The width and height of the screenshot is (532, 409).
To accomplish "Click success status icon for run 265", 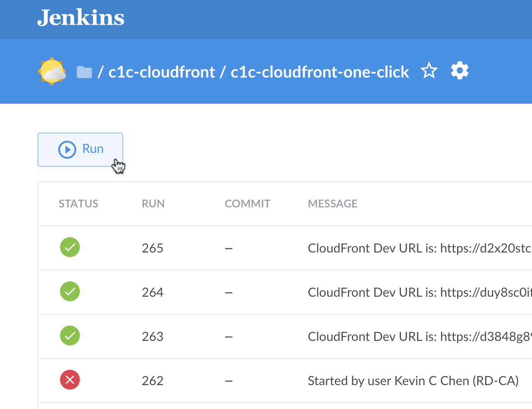I will coord(70,247).
